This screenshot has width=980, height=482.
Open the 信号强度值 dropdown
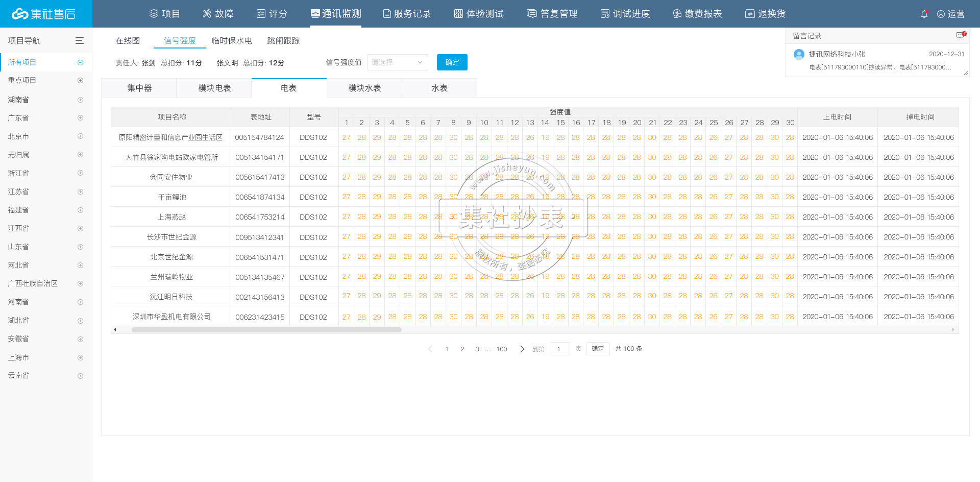click(x=397, y=62)
